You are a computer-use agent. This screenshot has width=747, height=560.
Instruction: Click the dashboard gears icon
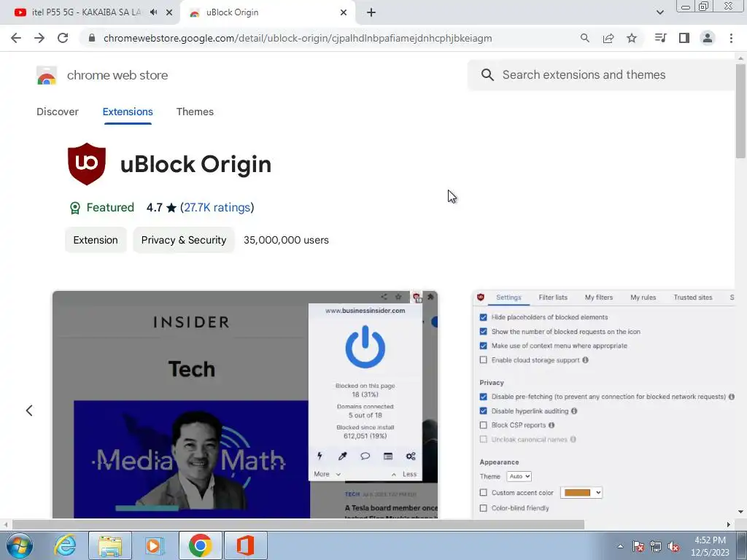(x=411, y=456)
